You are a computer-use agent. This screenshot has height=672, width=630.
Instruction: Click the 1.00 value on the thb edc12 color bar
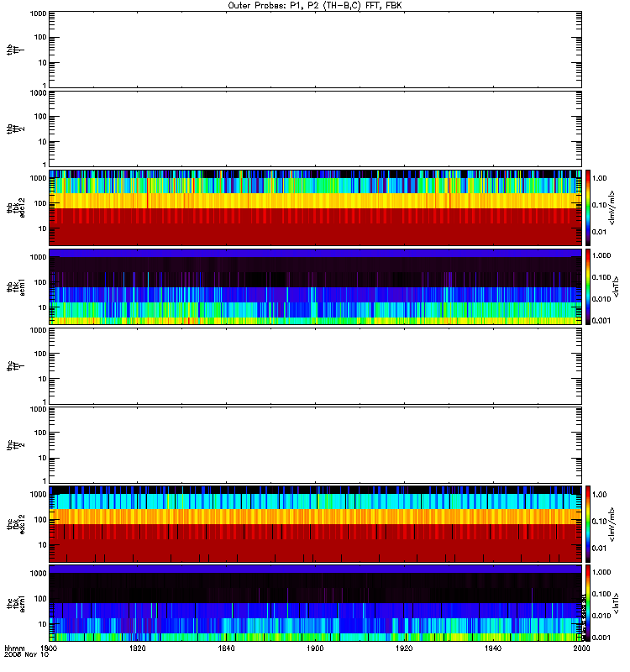(x=599, y=178)
